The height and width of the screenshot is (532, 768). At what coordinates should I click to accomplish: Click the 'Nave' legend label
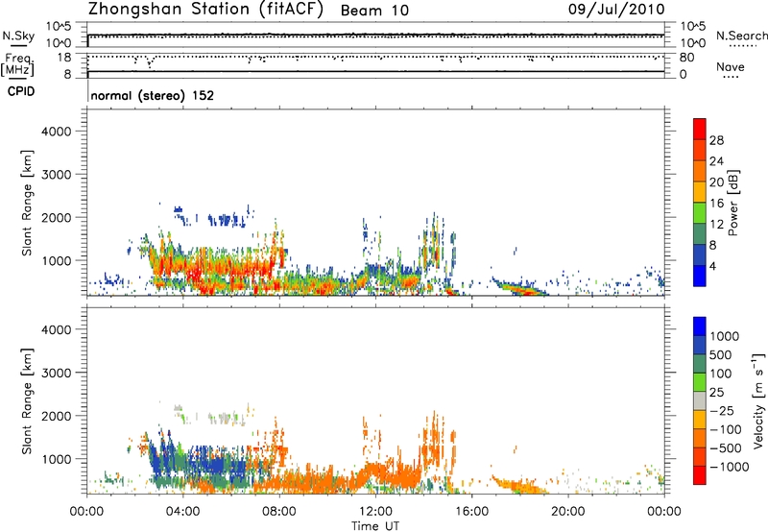[731, 67]
